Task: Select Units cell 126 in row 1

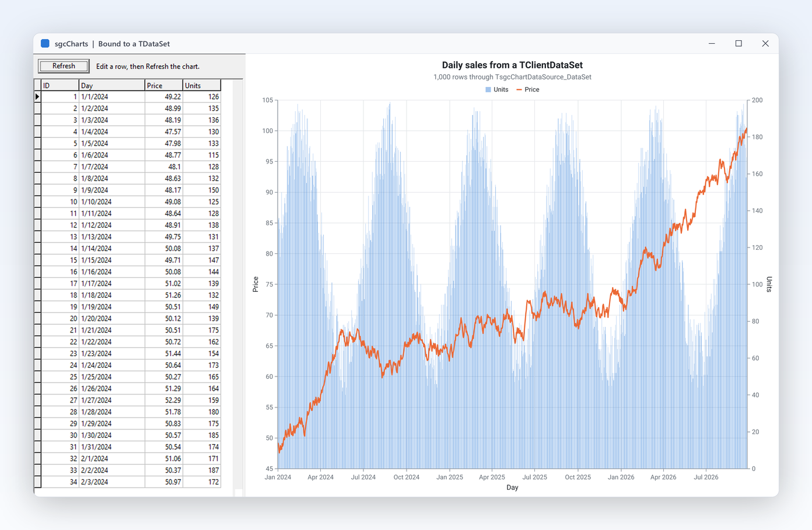Action: (202, 97)
